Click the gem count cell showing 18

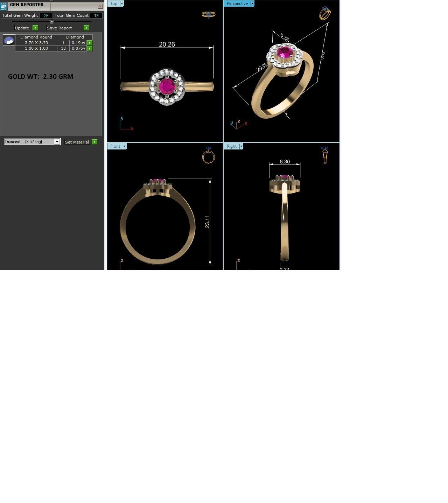tap(63, 48)
